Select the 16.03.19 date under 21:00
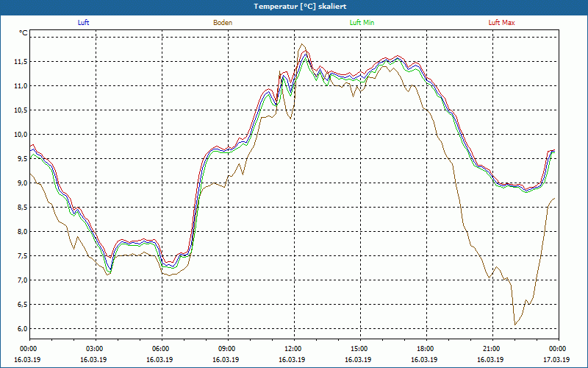This screenshot has height=368, width=588. coord(490,360)
